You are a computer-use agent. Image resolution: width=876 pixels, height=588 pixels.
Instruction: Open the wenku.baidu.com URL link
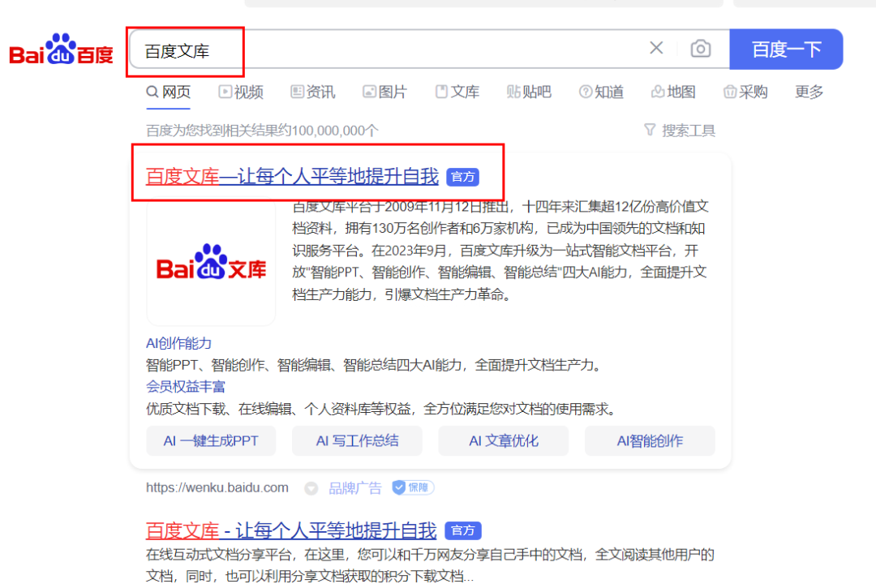coord(216,487)
